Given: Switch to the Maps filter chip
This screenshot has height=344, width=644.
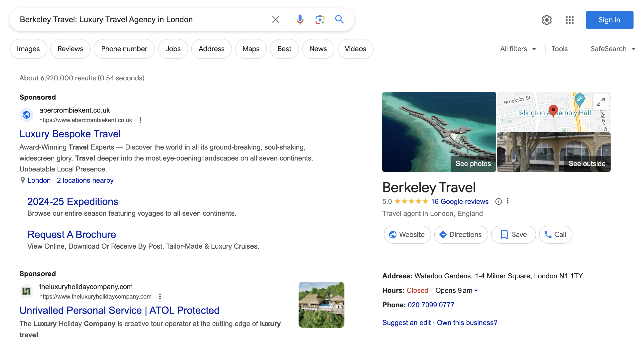Looking at the screenshot, I should tap(250, 49).
